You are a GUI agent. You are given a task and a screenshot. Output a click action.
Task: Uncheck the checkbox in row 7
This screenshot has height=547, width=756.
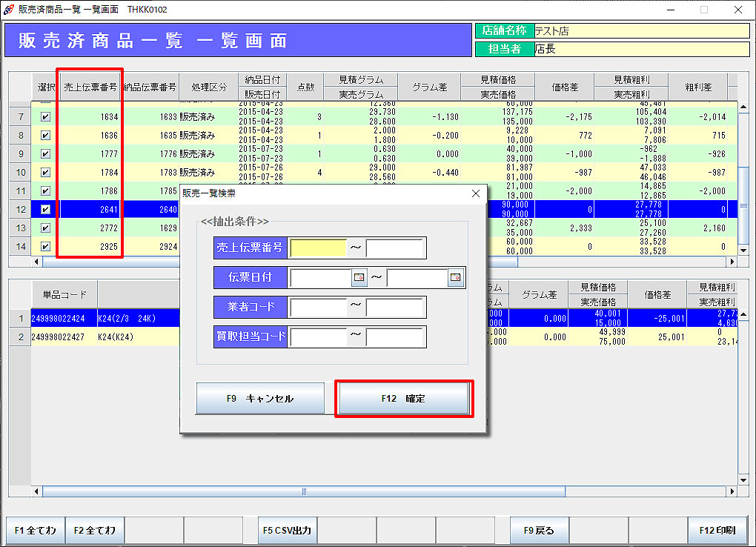tap(45, 117)
